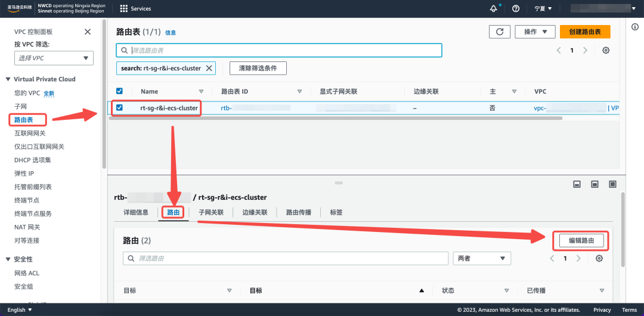Click the 编辑路由 button
This screenshot has width=644, height=316.
(581, 241)
